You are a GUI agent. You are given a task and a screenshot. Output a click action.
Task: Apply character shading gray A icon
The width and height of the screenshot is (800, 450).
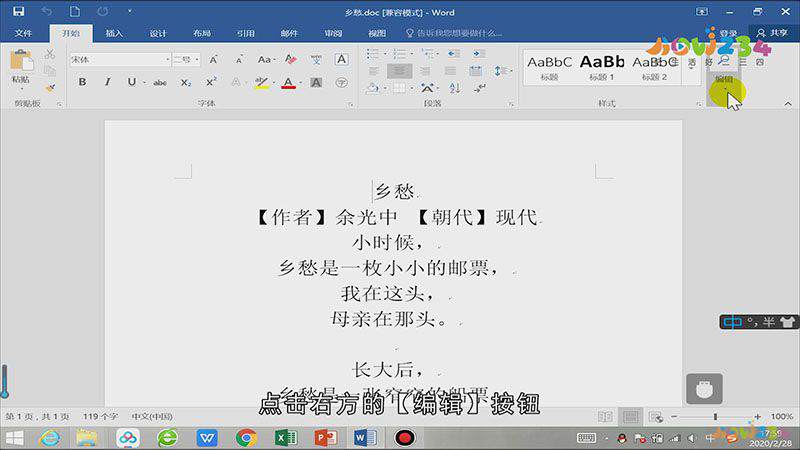pos(316,83)
